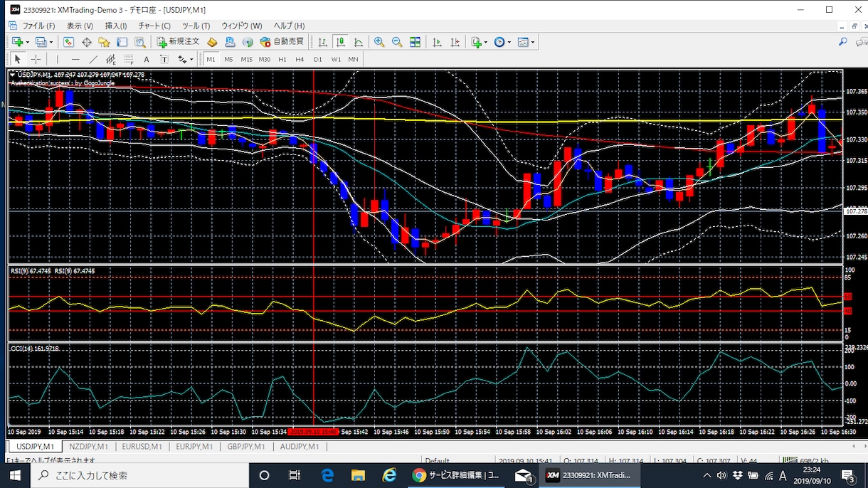Image resolution: width=868 pixels, height=488 pixels.
Task: Select the H1 timeframe button
Action: [282, 60]
